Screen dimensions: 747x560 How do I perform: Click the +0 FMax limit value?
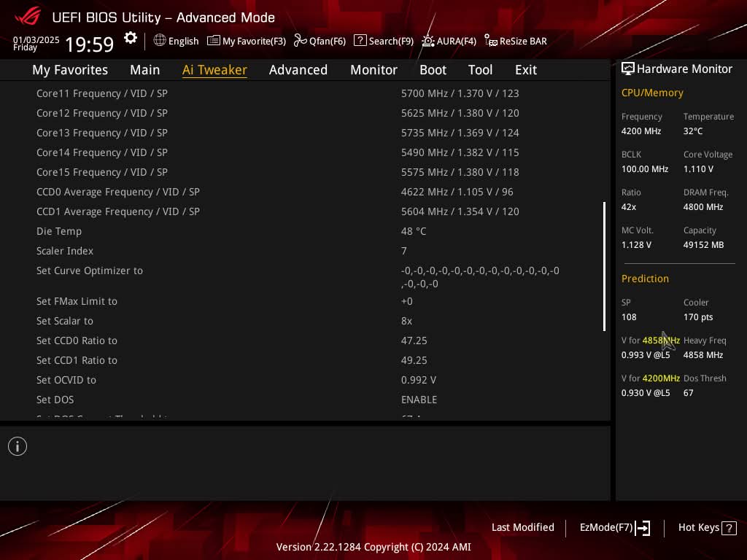[x=407, y=301]
